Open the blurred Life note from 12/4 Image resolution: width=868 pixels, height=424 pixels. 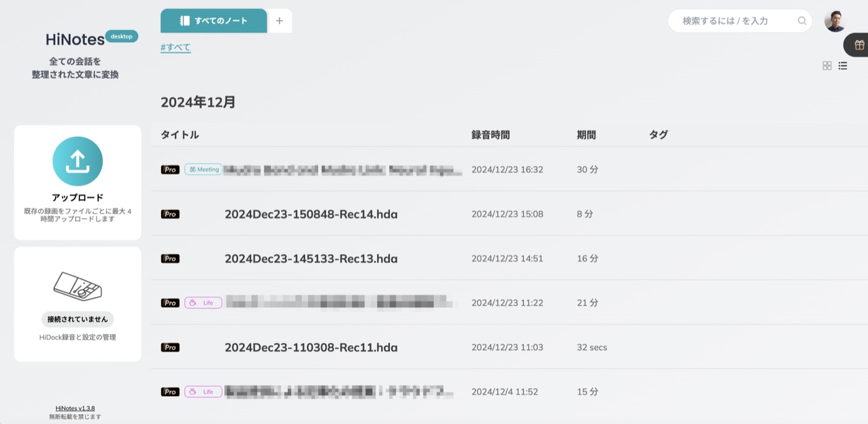pos(339,392)
